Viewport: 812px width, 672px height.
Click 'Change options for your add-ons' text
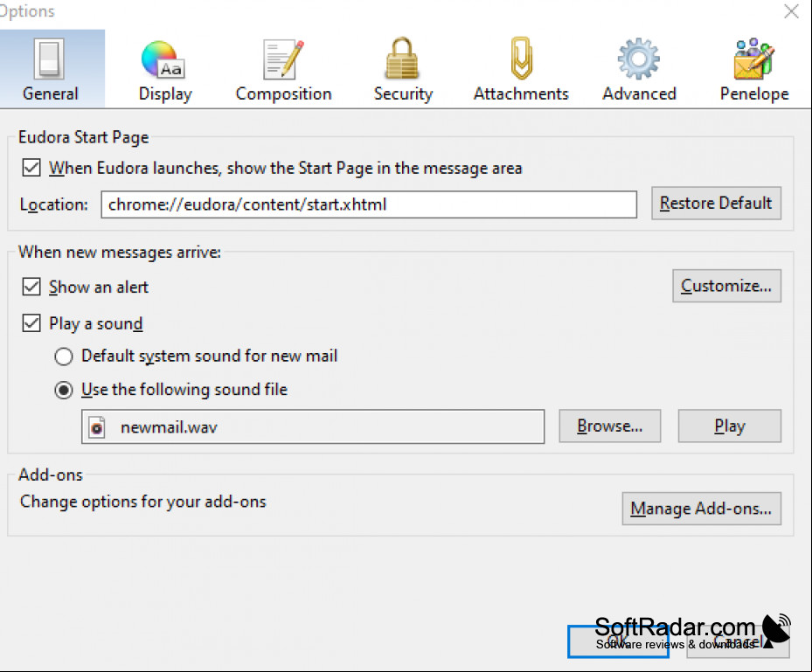[x=143, y=502]
